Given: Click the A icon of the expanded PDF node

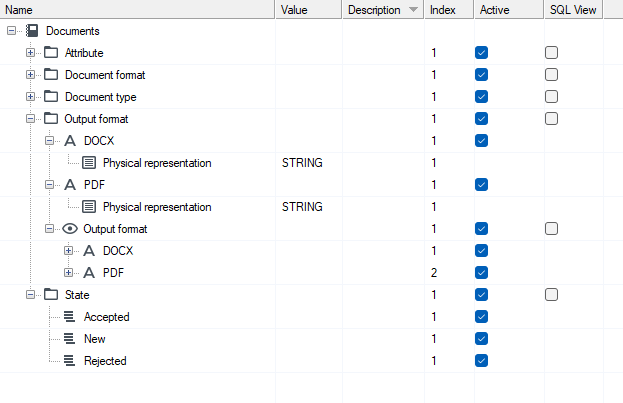Looking at the screenshot, I should pyautogui.click(x=70, y=184).
